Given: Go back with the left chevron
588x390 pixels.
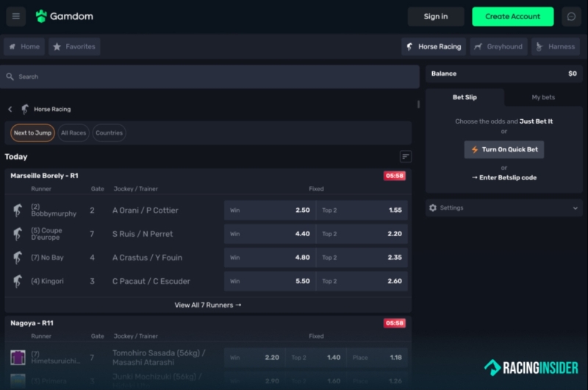Looking at the screenshot, I should point(10,109).
